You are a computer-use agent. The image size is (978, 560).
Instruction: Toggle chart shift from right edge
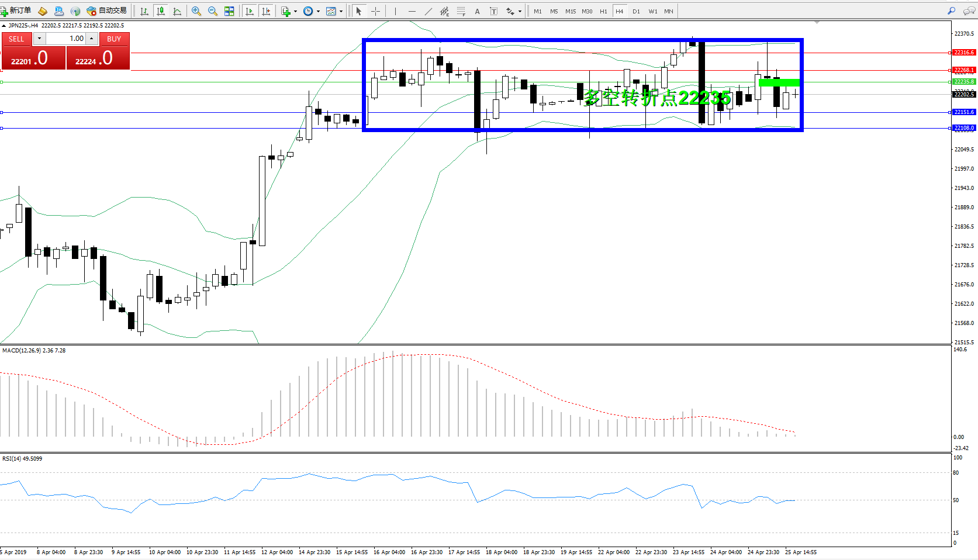tap(267, 11)
